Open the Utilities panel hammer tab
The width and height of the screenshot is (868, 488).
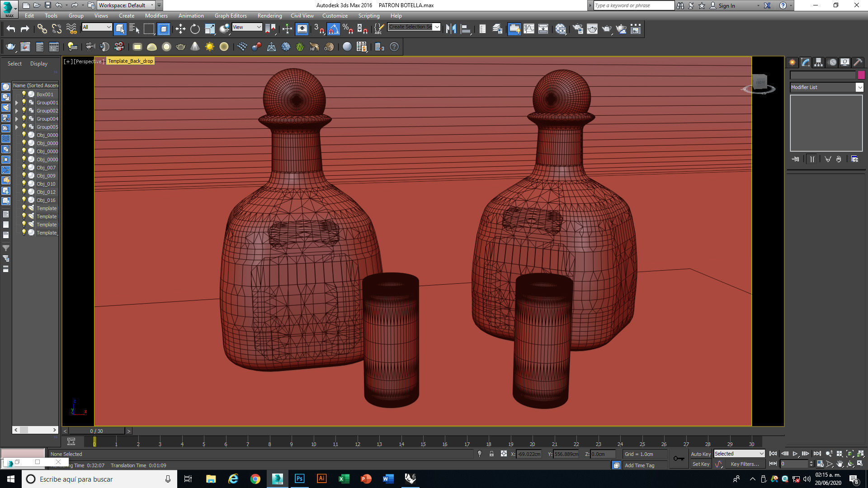point(858,62)
